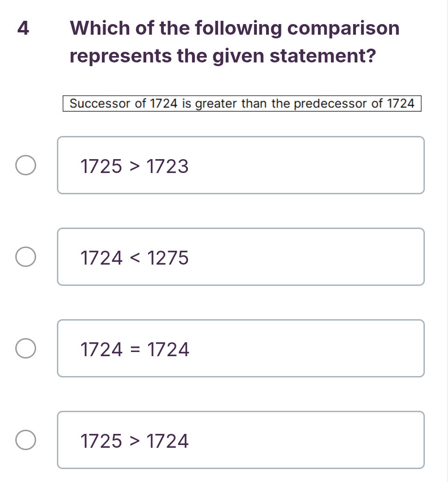Click the answer option 1725 > 1724
This screenshot has width=448, height=482.
[241, 440]
